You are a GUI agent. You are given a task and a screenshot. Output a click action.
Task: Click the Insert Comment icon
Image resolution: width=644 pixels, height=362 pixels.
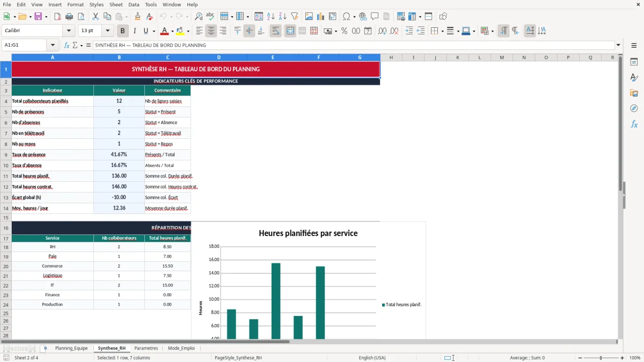375,17
